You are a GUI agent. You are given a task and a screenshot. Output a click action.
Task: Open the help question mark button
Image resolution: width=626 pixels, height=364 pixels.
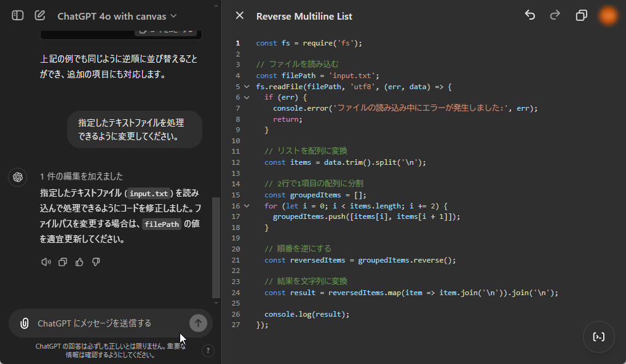coord(208,350)
